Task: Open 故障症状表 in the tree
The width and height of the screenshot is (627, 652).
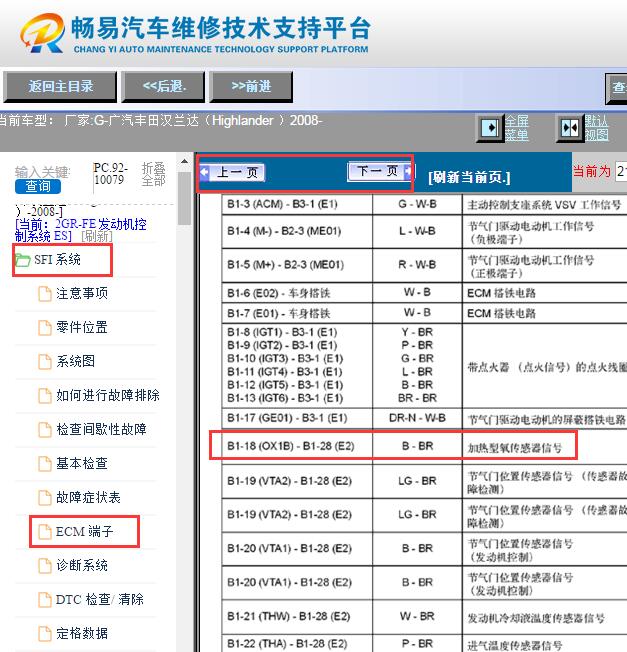Action: [x=89, y=497]
